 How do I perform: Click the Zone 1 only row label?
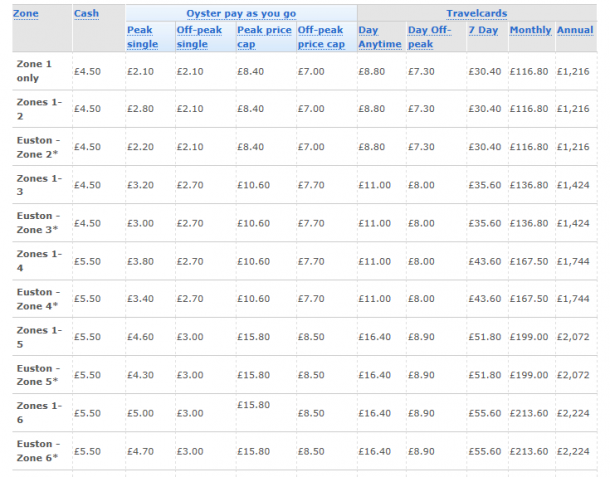pyautogui.click(x=34, y=71)
